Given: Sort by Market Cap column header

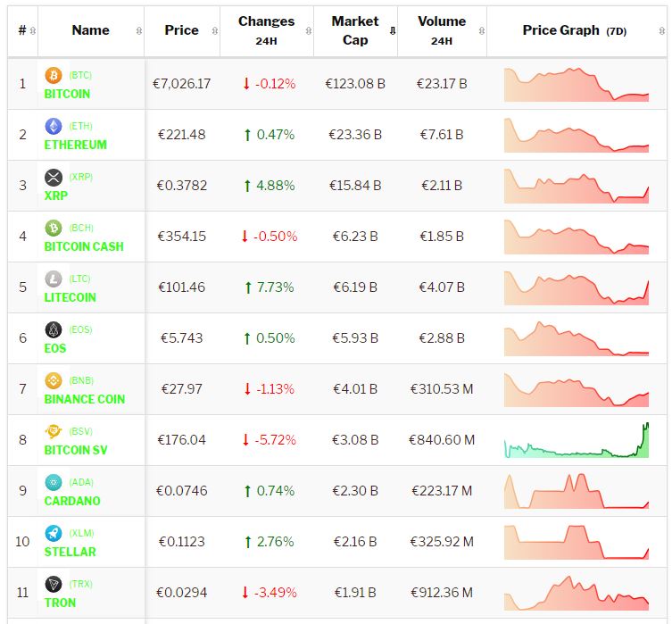Looking at the screenshot, I should 354,30.
